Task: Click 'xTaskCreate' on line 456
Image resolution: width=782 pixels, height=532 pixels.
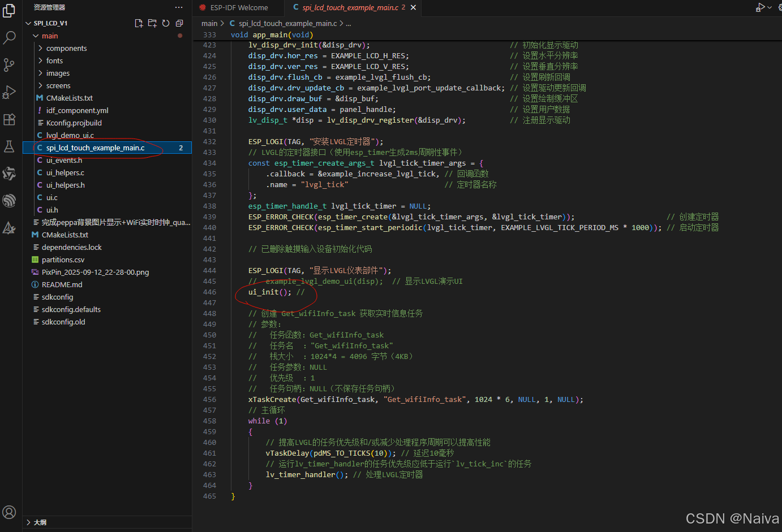Action: [272, 400]
